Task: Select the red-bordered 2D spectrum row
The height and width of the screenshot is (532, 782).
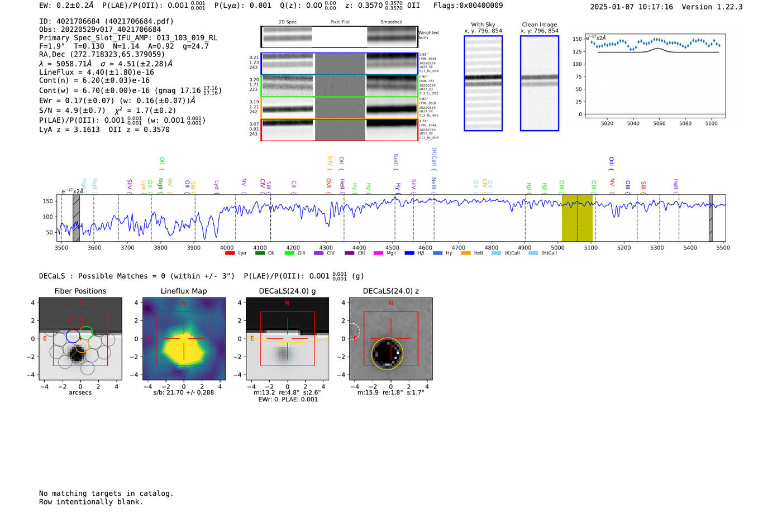Action: point(340,130)
